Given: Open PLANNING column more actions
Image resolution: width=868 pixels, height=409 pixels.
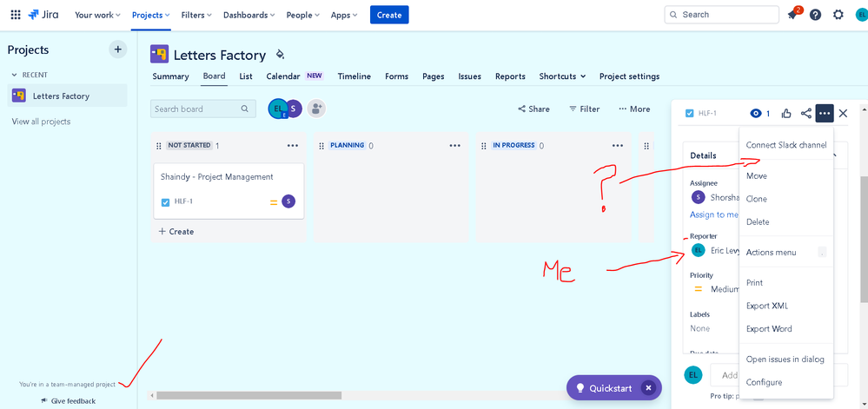Looking at the screenshot, I should coord(455,146).
